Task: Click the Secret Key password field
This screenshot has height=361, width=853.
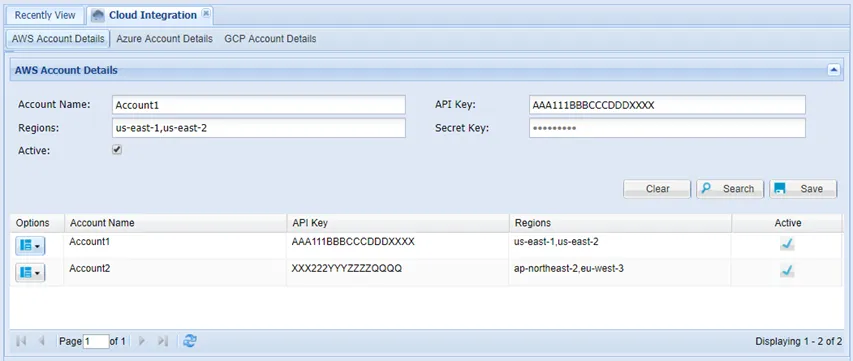Action: pos(667,128)
